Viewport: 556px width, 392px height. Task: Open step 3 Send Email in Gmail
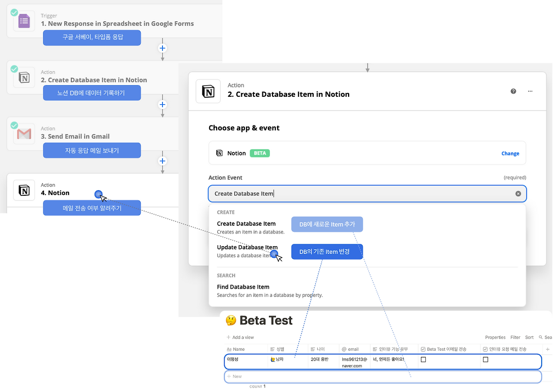pos(75,136)
